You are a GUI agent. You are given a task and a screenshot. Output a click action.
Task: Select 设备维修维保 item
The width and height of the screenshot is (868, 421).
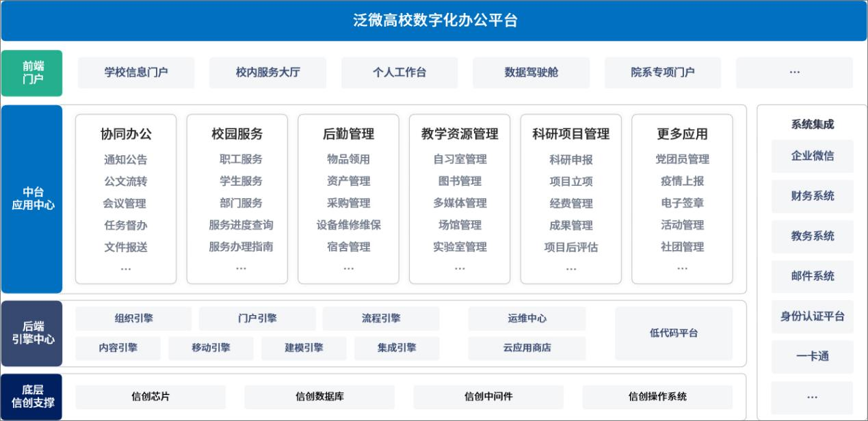tap(349, 225)
